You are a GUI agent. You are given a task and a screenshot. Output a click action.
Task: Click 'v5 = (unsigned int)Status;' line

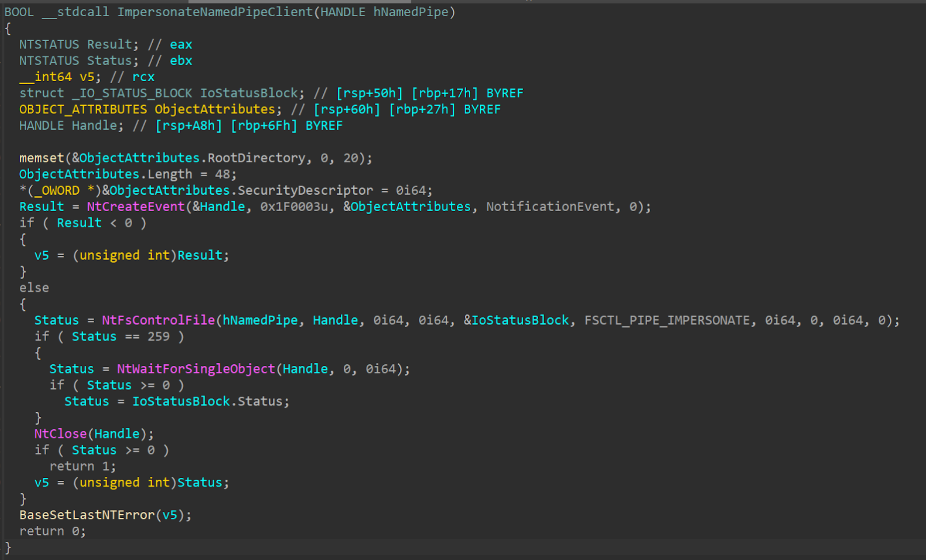[131, 483]
